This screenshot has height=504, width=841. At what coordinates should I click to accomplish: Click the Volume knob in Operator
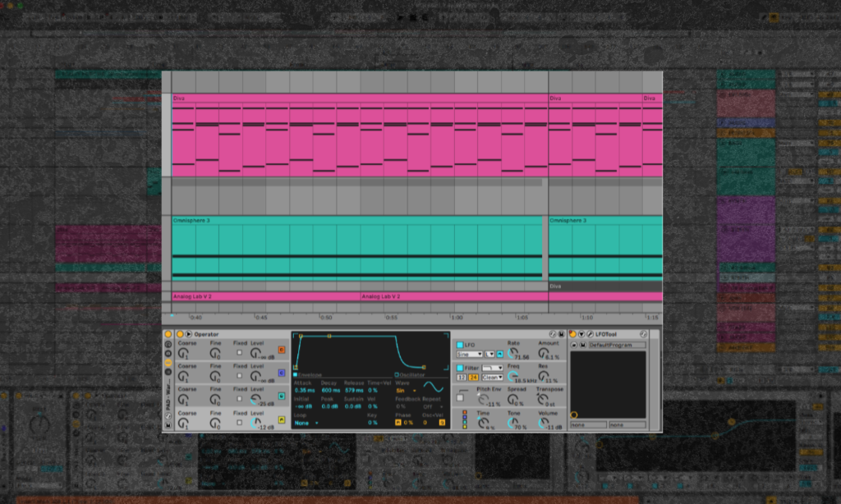coord(542,423)
